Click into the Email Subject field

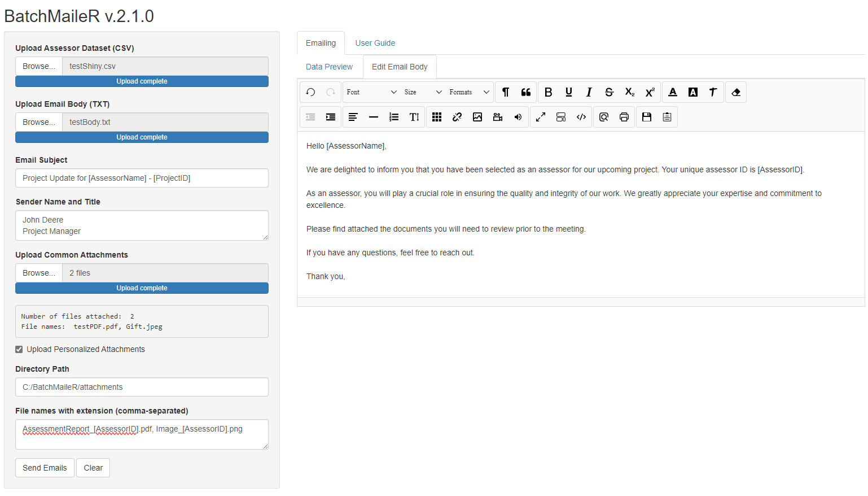click(x=142, y=178)
